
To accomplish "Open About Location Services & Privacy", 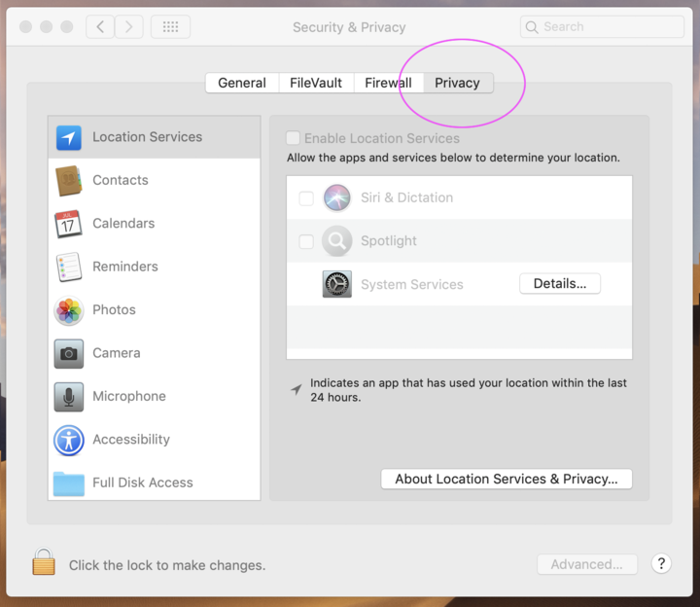I will coord(507,479).
